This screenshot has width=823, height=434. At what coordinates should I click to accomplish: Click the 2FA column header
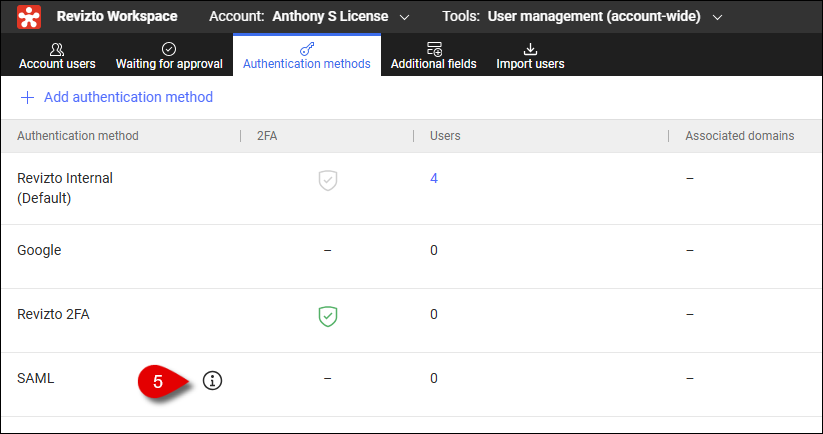(x=267, y=136)
